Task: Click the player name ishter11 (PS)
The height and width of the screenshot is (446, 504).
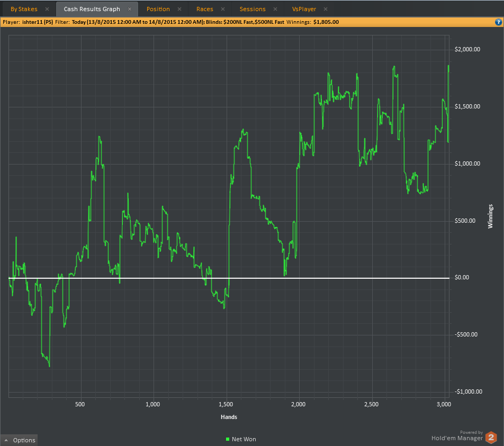Action: 38,22
